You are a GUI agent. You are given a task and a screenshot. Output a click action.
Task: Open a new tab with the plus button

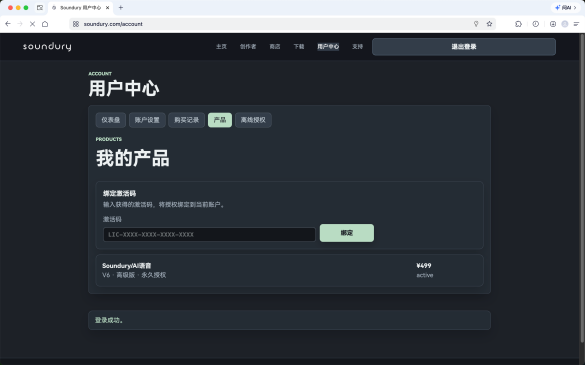[121, 7]
